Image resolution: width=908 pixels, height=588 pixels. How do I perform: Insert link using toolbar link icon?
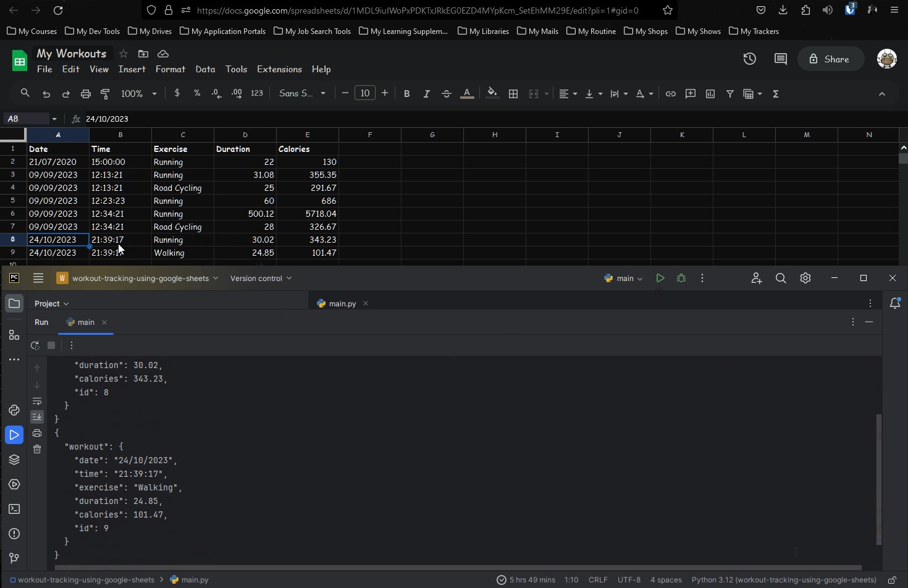pos(671,94)
